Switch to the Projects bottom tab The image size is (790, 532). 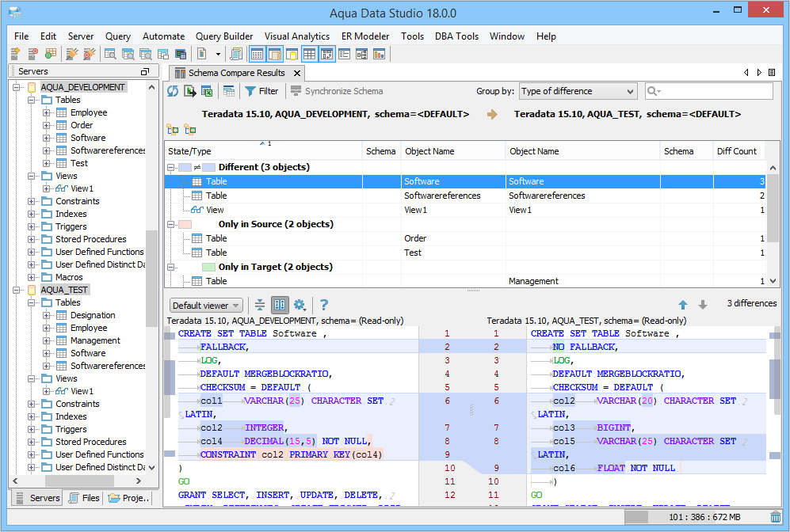pos(129,498)
